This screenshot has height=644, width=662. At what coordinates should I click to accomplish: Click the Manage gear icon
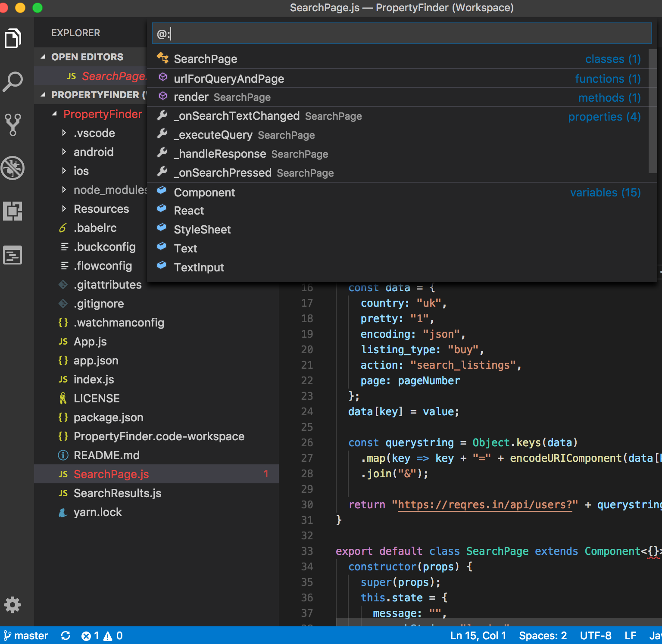(12, 605)
